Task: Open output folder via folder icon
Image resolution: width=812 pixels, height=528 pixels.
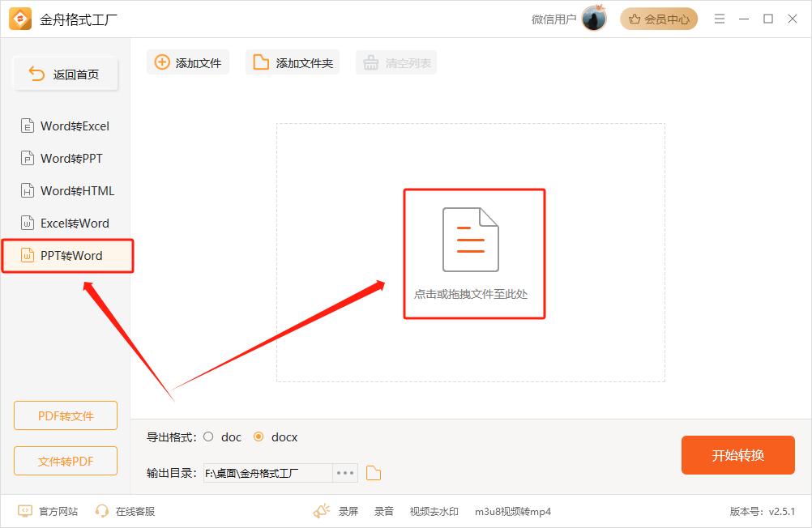Action: 374,473
